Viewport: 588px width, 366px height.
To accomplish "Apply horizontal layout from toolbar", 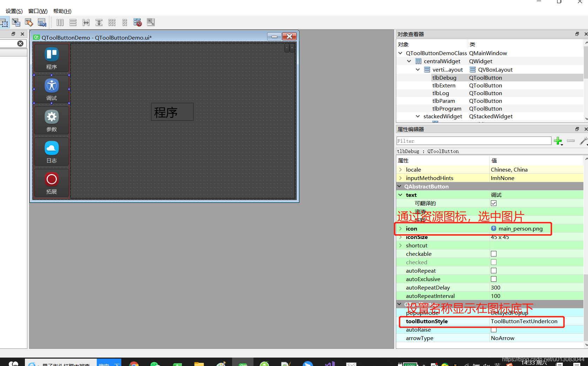I will tap(60, 22).
